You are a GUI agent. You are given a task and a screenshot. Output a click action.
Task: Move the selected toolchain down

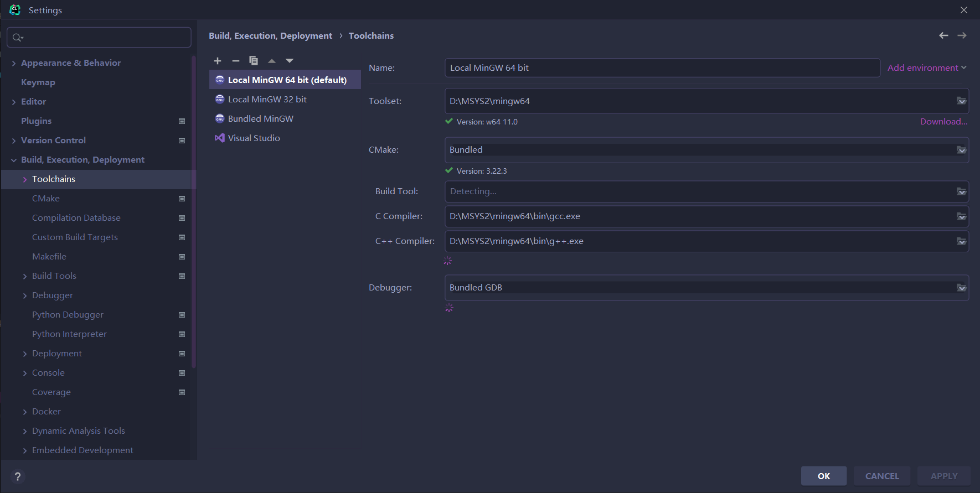[290, 61]
